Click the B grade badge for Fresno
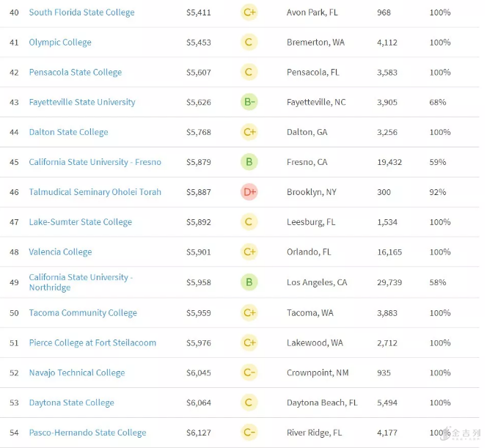This screenshot has height=448, width=487. pos(249,162)
